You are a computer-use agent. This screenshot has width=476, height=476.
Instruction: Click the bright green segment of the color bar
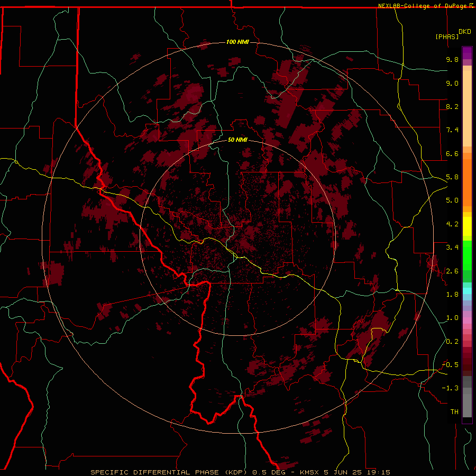coord(467,255)
